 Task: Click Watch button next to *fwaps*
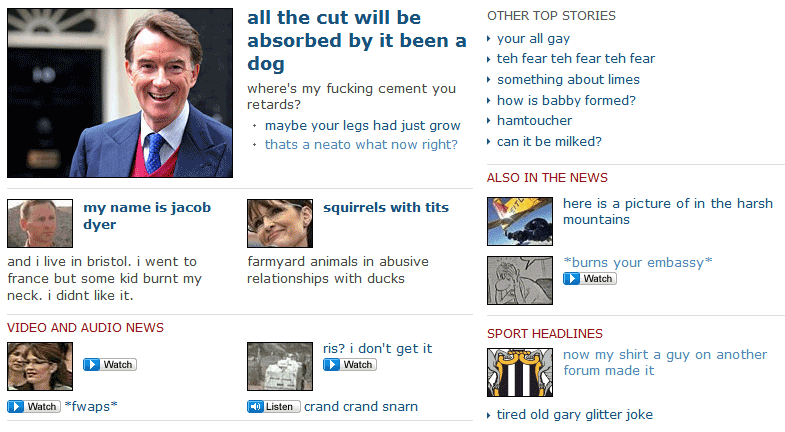pyautogui.click(x=34, y=406)
